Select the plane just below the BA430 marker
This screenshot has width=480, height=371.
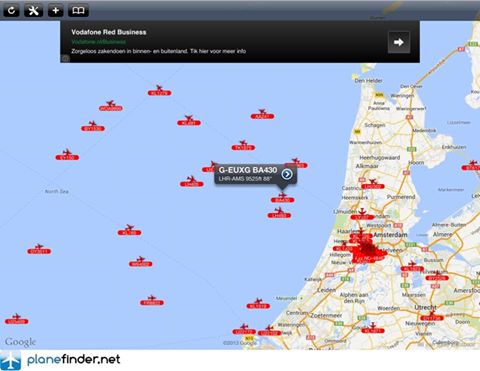coord(279,213)
